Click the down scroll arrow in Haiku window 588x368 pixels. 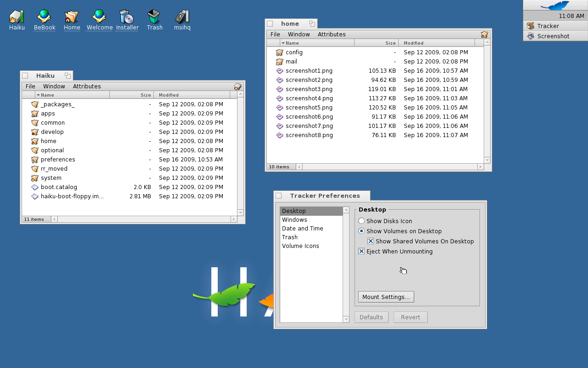(240, 213)
